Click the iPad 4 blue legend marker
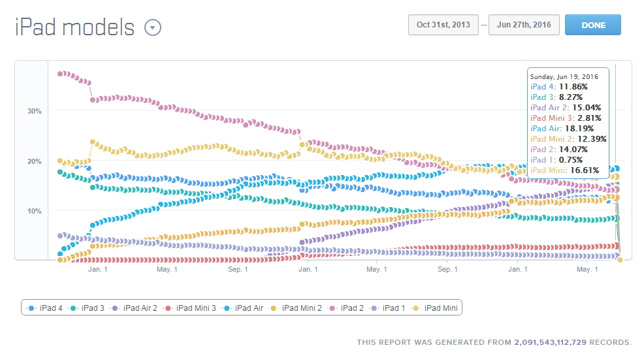The image size is (644, 354). [x=32, y=308]
